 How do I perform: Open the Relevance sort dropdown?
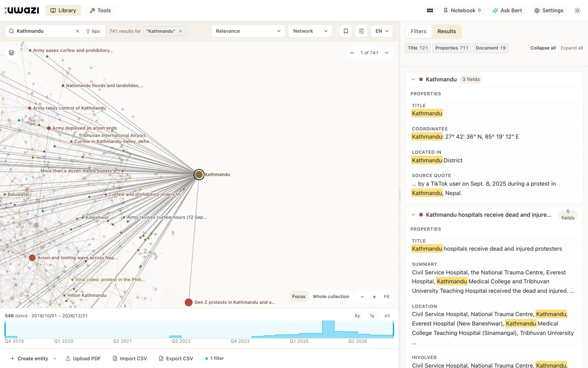(248, 31)
